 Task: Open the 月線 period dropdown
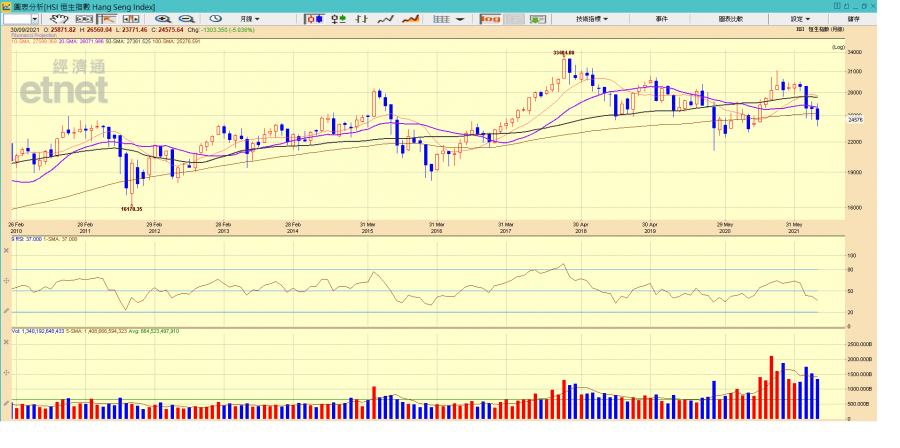[x=250, y=19]
